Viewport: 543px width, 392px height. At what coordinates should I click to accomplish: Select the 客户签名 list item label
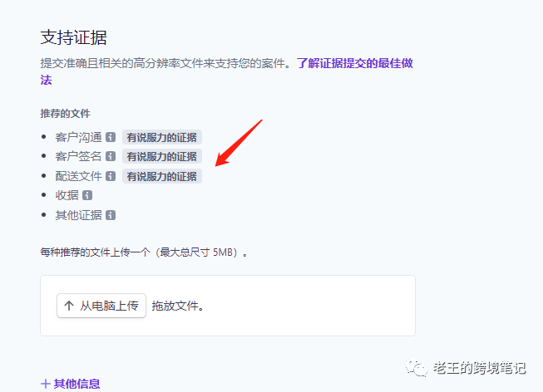(78, 157)
